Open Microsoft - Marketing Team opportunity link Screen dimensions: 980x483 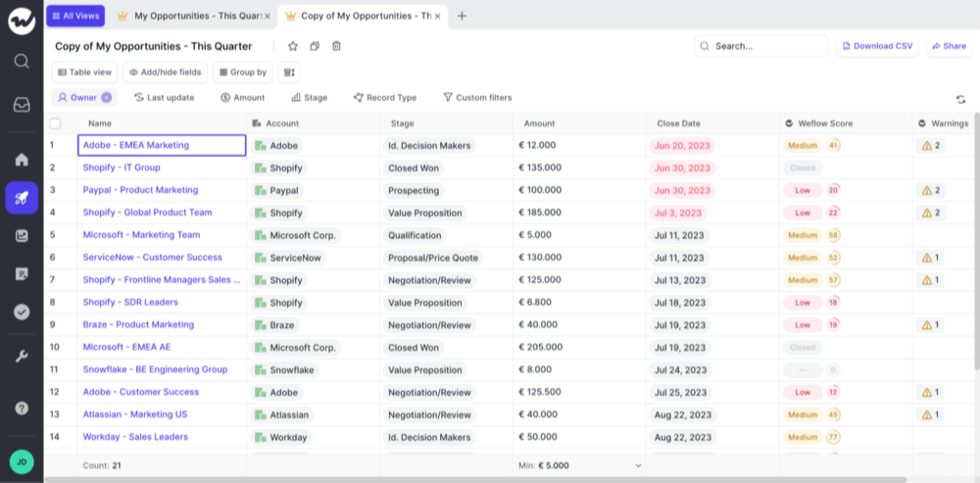click(x=141, y=235)
